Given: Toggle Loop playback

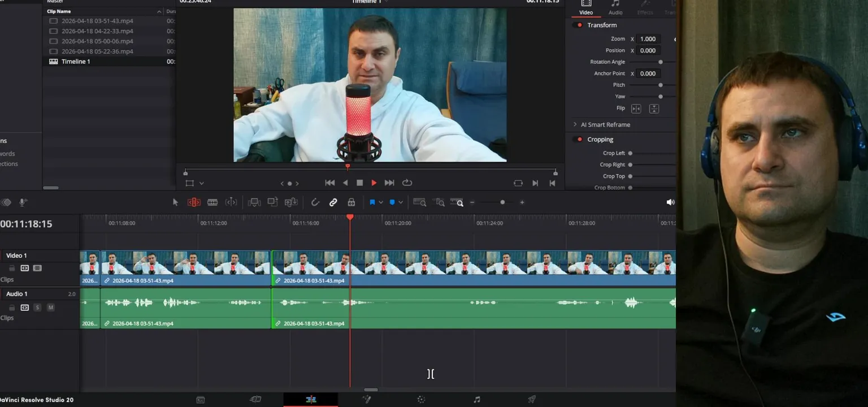Looking at the screenshot, I should pyautogui.click(x=407, y=183).
